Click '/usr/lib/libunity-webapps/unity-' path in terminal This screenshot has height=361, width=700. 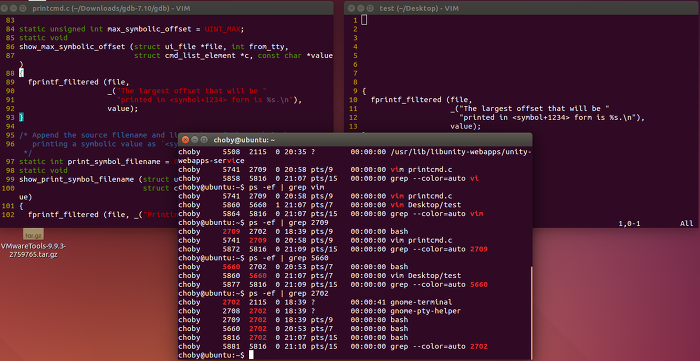pos(461,152)
